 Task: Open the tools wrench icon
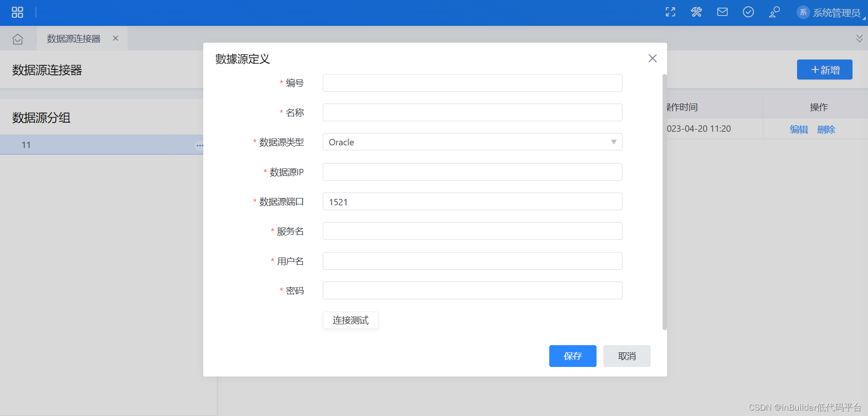696,12
